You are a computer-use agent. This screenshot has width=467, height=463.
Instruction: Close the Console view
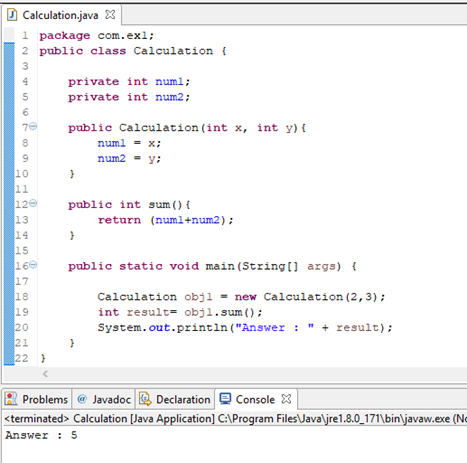pos(286,399)
